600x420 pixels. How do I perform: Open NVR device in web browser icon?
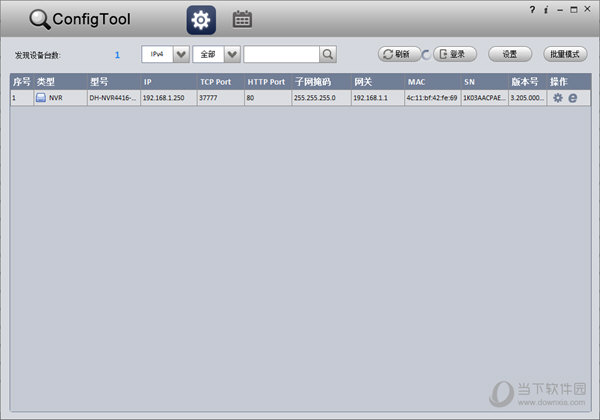click(x=572, y=98)
